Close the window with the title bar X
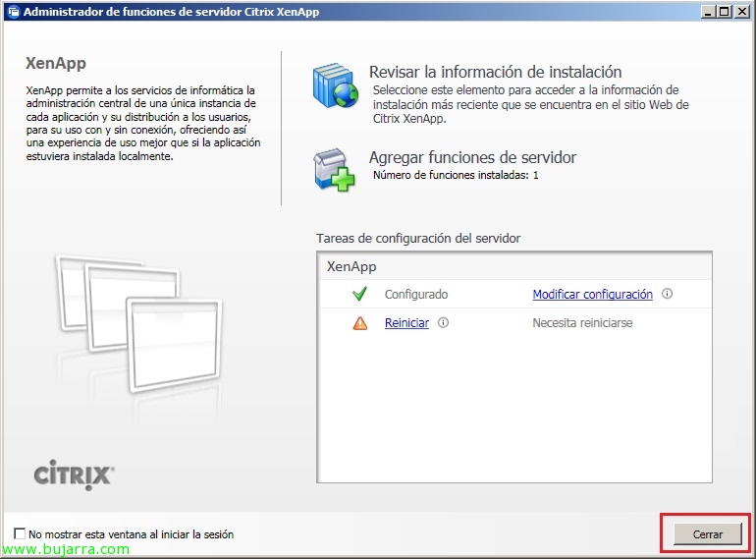 point(741,12)
